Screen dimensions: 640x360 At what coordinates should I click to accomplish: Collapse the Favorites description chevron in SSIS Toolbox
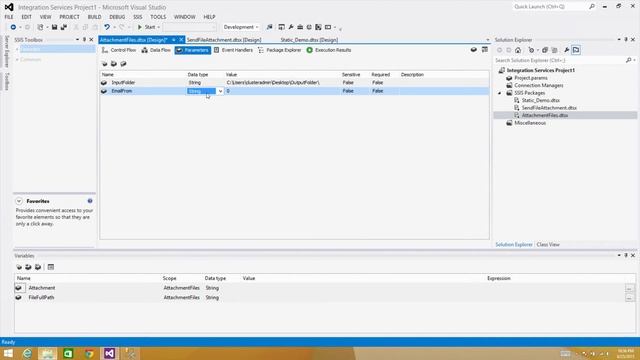[x=19, y=201]
